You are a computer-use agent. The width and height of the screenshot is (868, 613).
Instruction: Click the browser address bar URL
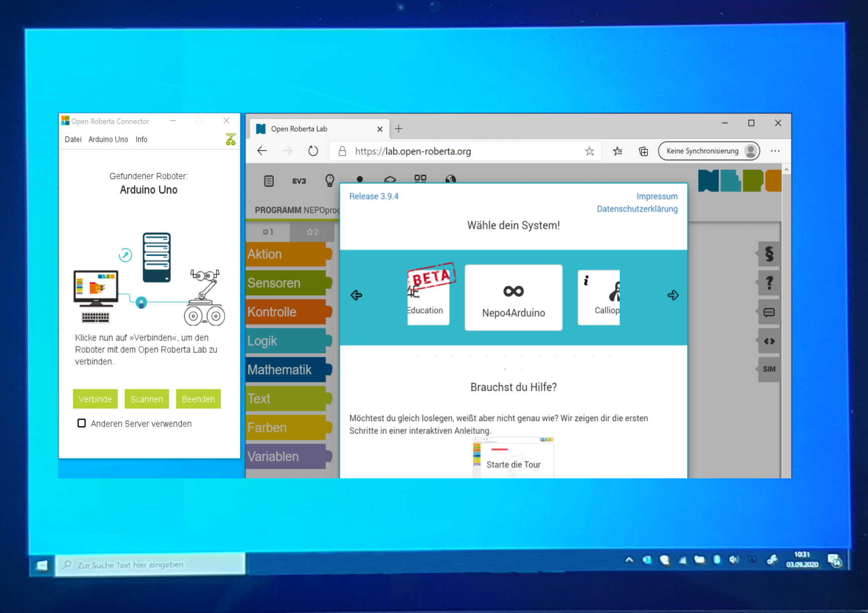tap(413, 151)
